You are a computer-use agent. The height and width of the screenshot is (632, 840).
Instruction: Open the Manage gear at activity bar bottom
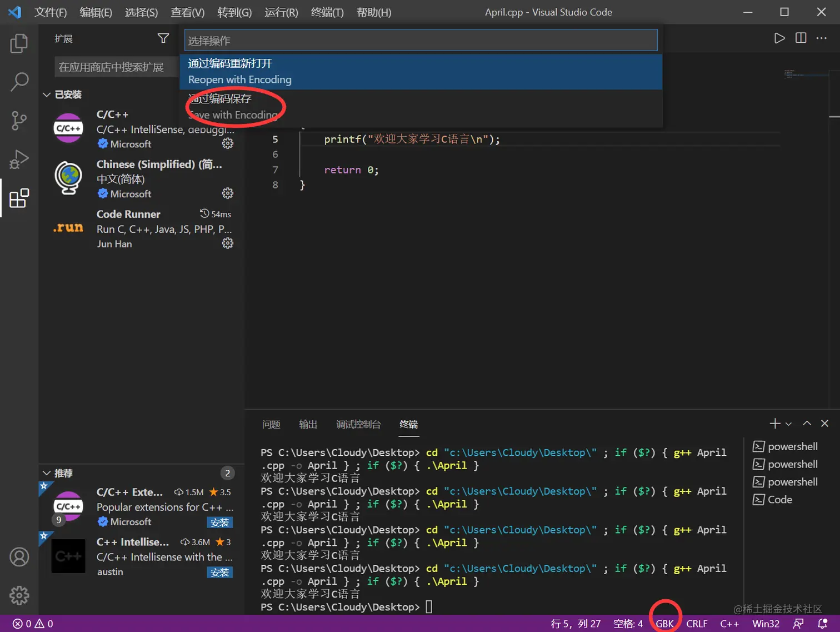(19, 595)
